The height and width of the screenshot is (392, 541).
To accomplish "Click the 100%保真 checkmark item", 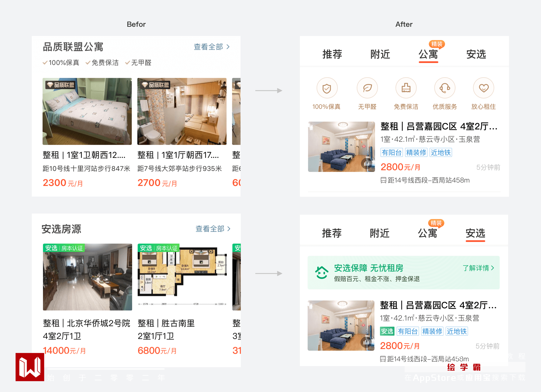I will 61,63.
